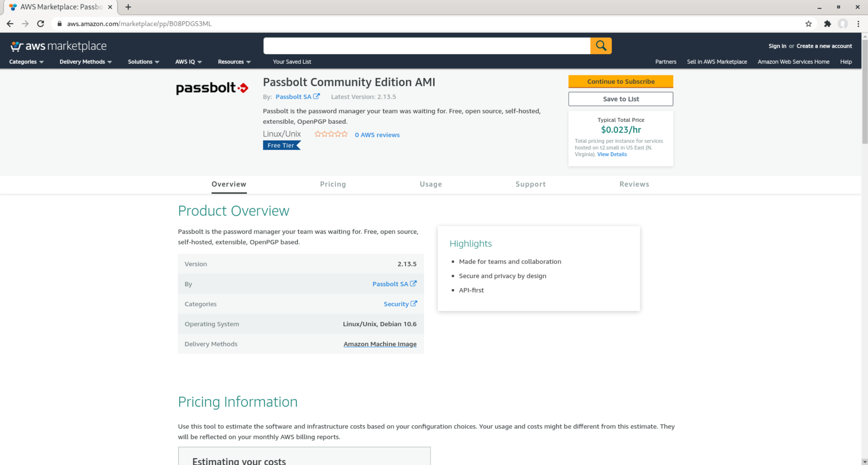Click the page vertical scrollbar thumb

[x=865, y=92]
